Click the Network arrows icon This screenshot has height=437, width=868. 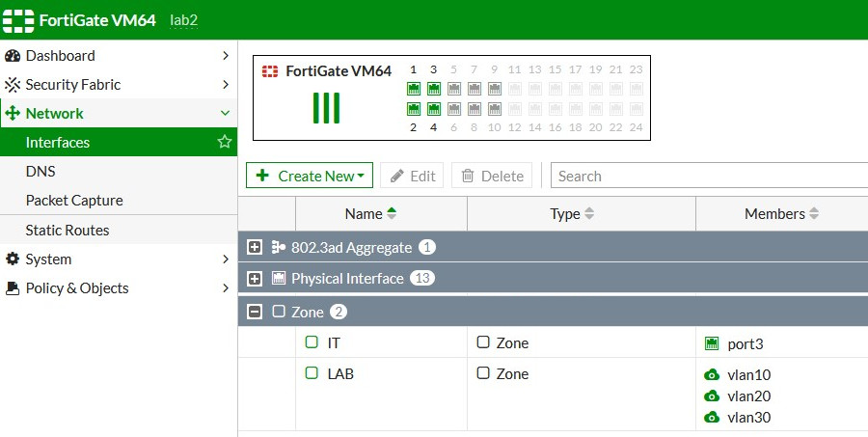[x=13, y=114]
